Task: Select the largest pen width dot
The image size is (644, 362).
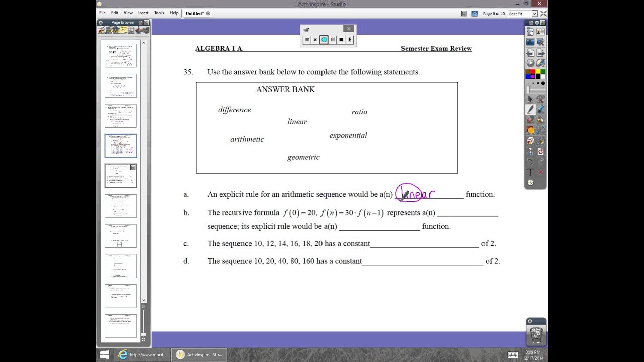Action: click(543, 83)
